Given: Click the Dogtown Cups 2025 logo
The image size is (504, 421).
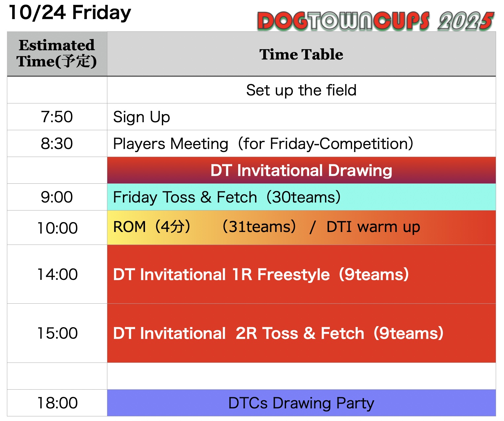Looking at the screenshot, I should tap(376, 21).
